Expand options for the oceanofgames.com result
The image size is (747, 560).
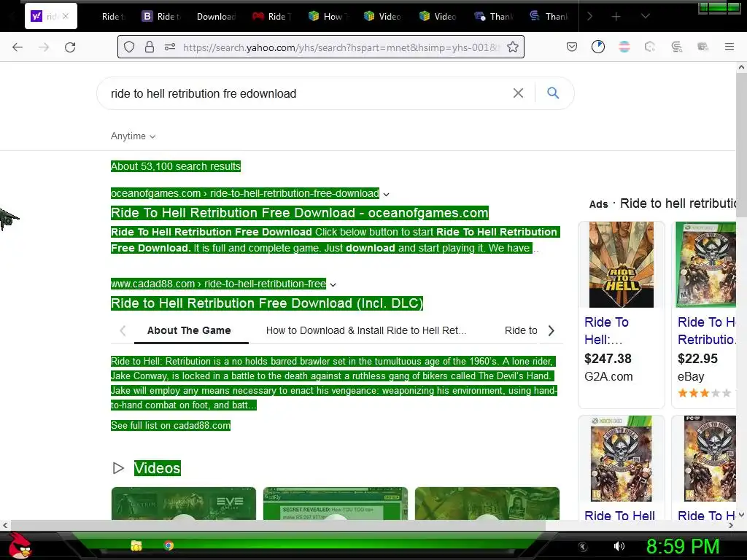(387, 194)
